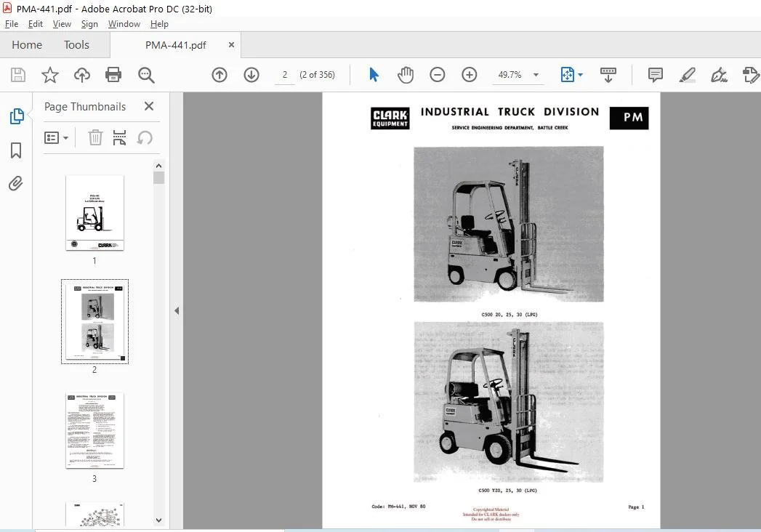
Task: Print the document using printer icon
Action: pyautogui.click(x=113, y=75)
